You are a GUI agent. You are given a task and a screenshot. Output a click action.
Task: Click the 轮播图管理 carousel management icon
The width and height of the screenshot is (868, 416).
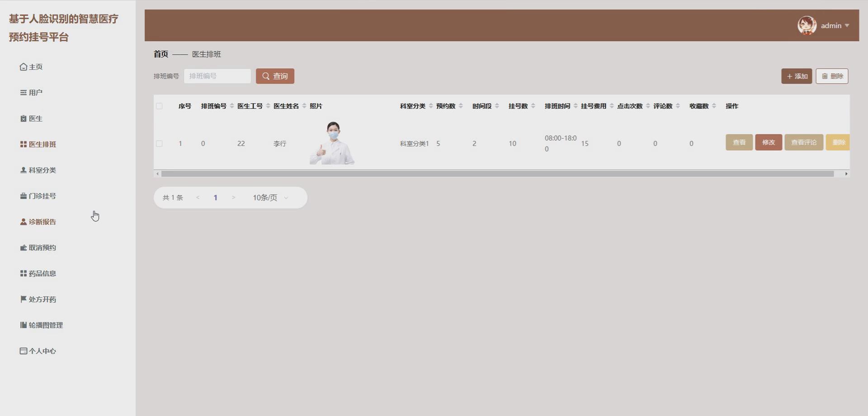pos(23,325)
